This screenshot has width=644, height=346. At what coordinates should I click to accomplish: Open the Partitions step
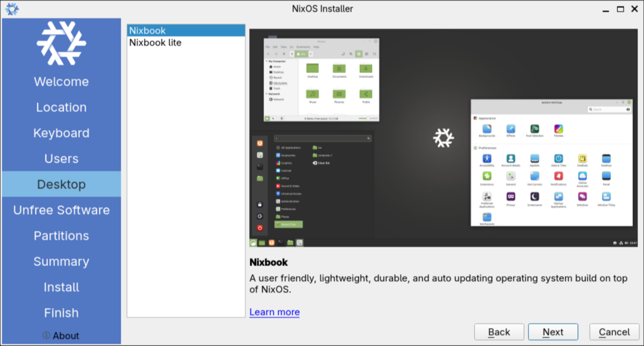(61, 236)
